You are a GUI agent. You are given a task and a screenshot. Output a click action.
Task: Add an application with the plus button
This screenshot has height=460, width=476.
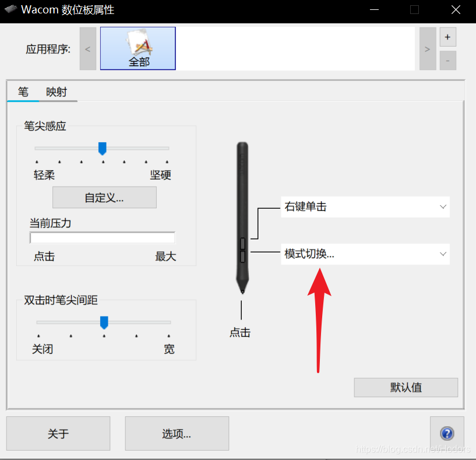coord(448,37)
